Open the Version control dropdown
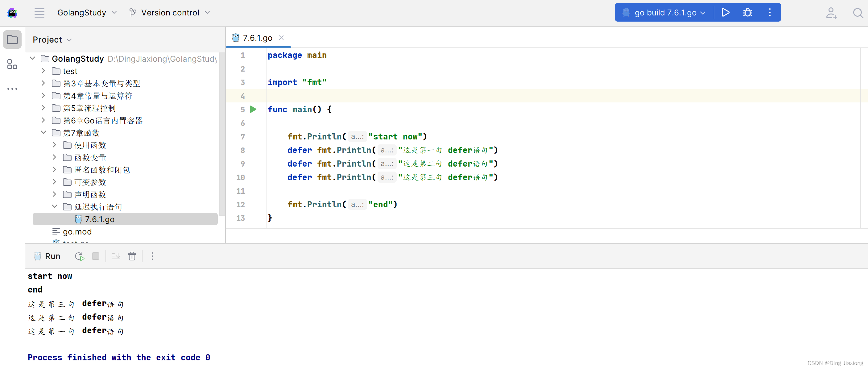Viewport: 868px width, 369px height. pyautogui.click(x=170, y=13)
